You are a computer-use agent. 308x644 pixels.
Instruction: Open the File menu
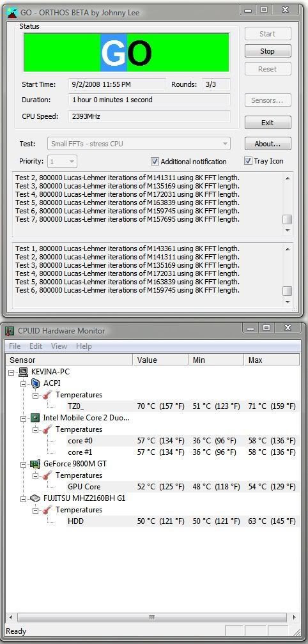(15, 346)
